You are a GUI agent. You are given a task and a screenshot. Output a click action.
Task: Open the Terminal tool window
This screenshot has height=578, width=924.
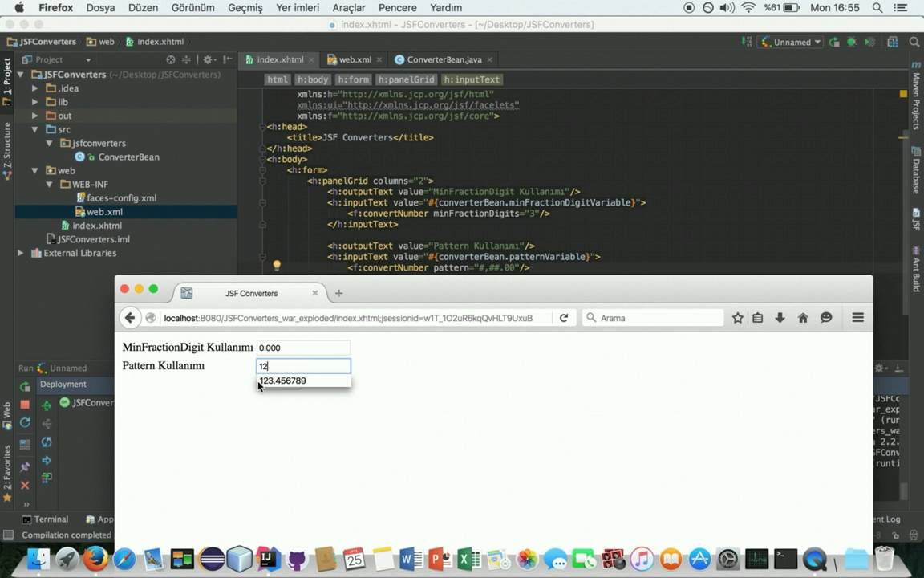(x=46, y=519)
